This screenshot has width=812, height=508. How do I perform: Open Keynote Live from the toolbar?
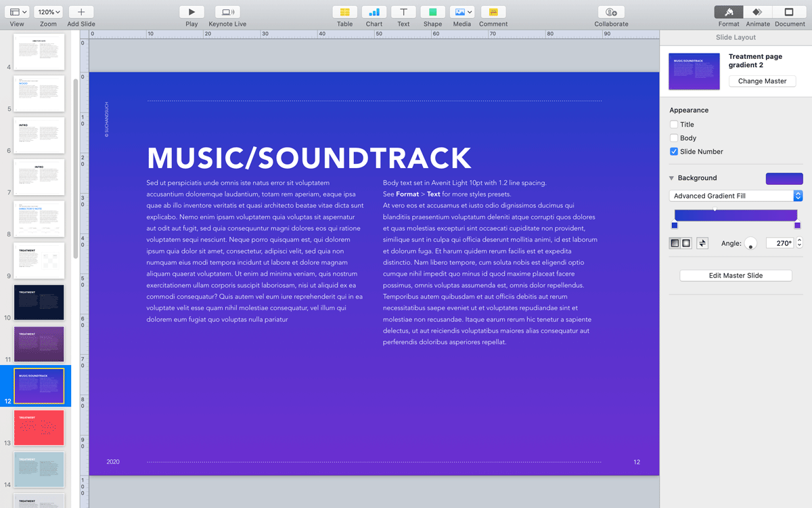click(227, 12)
